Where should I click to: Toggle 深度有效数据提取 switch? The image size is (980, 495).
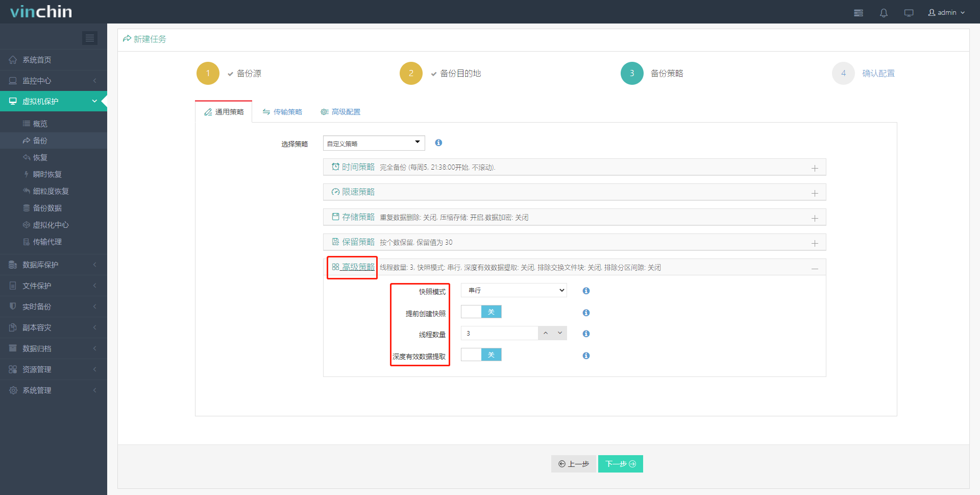point(481,355)
